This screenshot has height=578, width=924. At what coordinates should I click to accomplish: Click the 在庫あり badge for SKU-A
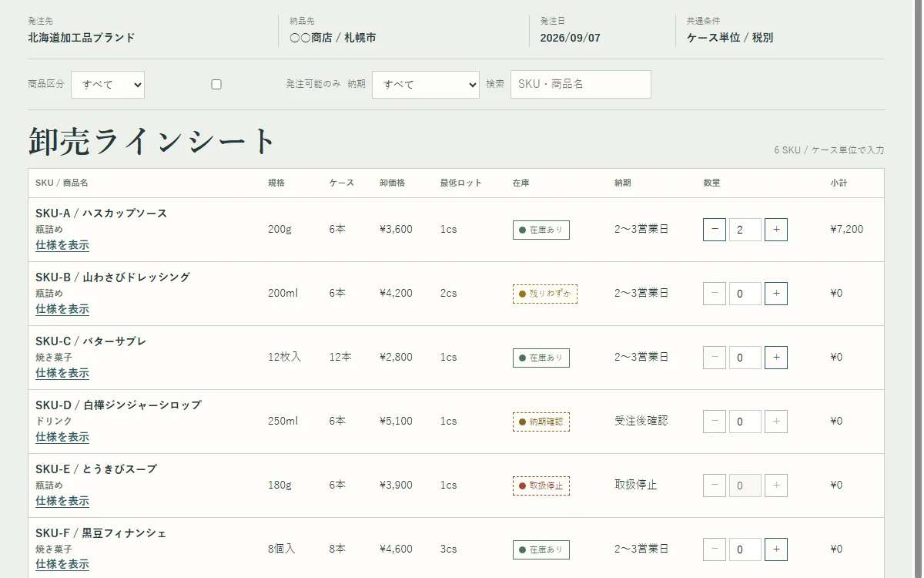pyautogui.click(x=541, y=230)
